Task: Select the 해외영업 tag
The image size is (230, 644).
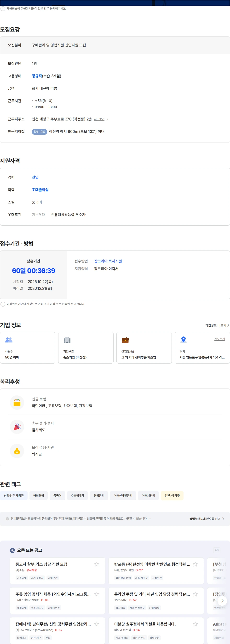Action: [39, 496]
